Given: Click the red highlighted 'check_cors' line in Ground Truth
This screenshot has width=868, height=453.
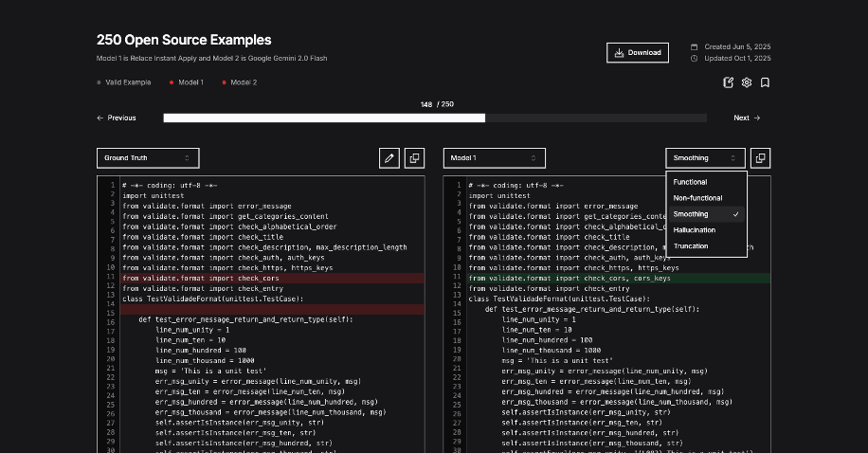Looking at the screenshot, I should click(273, 278).
